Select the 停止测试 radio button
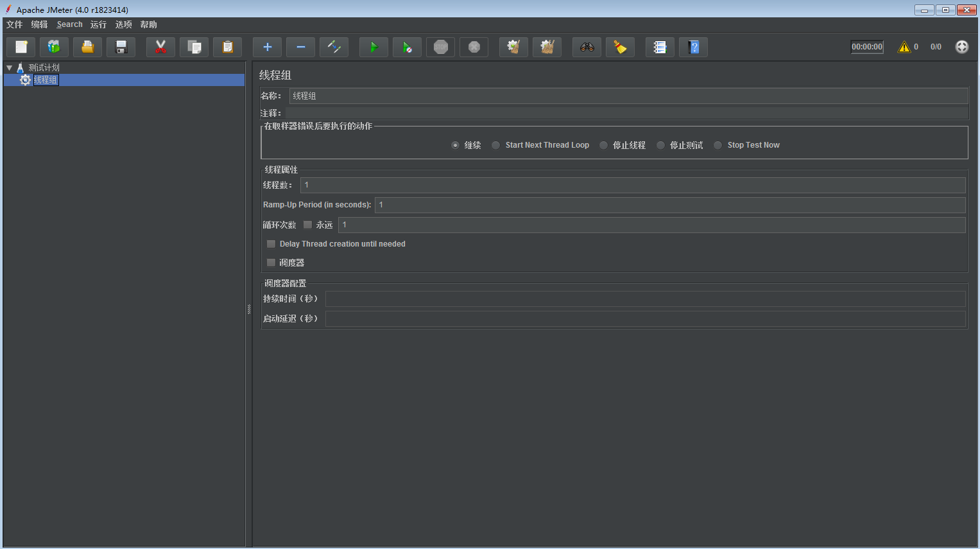 click(x=660, y=145)
